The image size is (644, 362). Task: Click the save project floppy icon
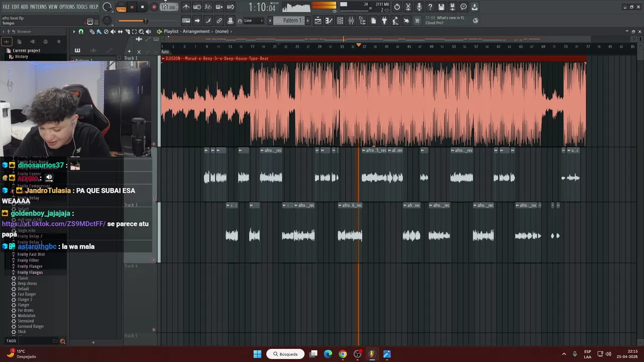[x=441, y=7]
